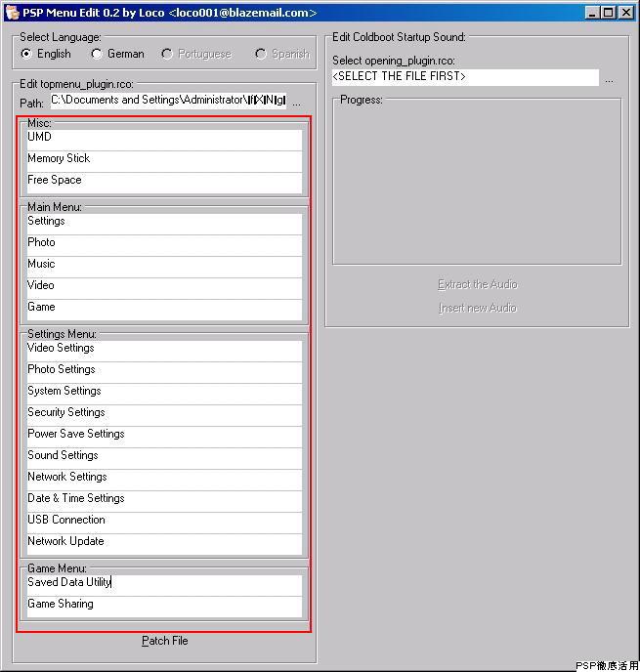Click the Game main menu field
Viewport: 640px width, 672px height.
164,311
